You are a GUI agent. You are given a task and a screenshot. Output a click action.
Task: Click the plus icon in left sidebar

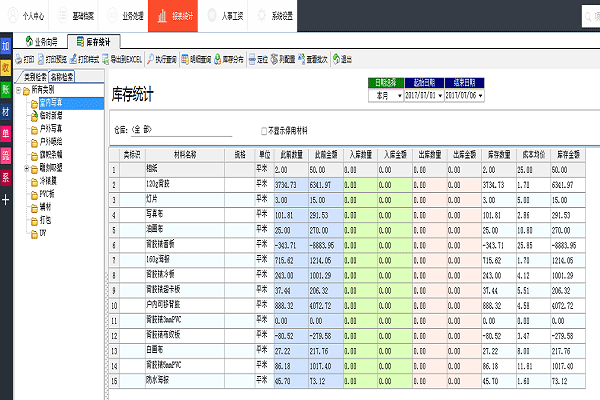[6, 198]
